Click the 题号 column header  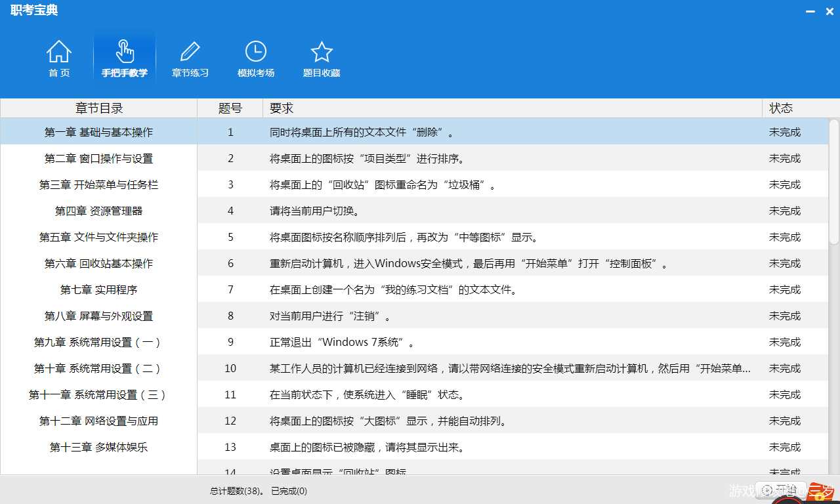tap(230, 108)
